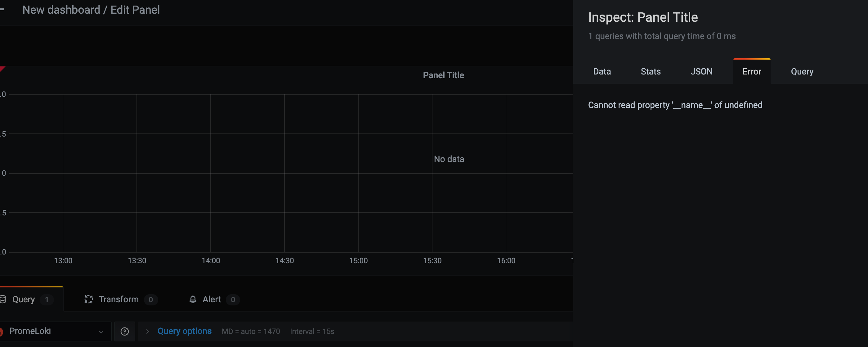
Task: Click the Alert bell icon
Action: coord(193,299)
